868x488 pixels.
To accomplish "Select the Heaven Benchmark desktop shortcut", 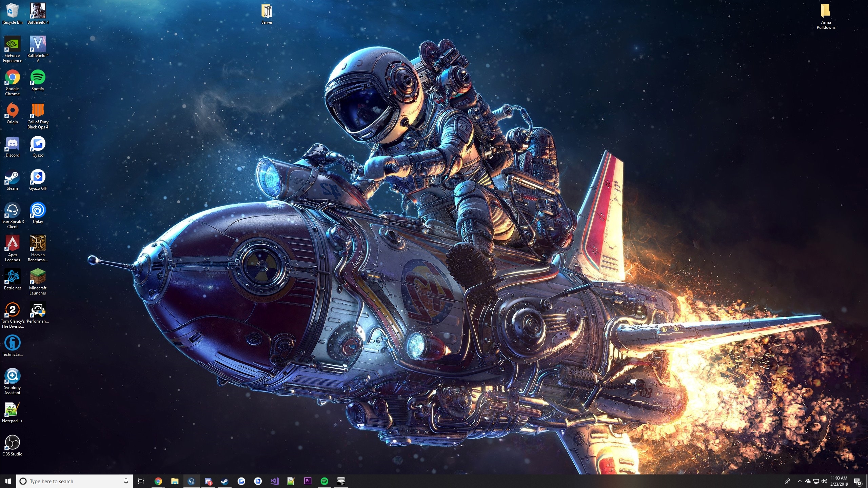I will [38, 249].
